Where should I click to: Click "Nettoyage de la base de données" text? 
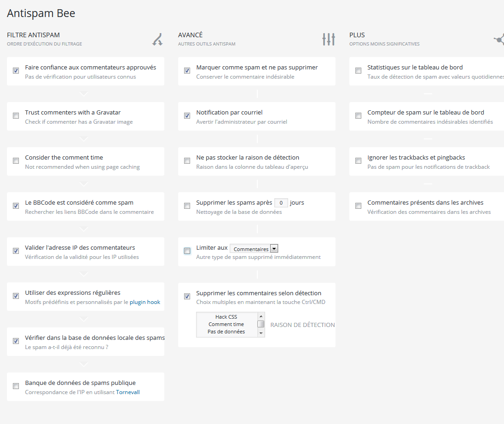tap(239, 212)
